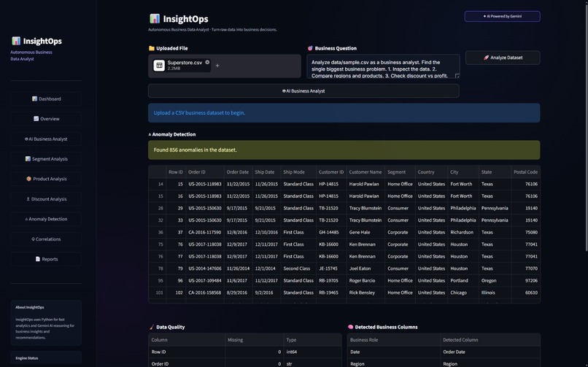Click the City column header

pyautogui.click(x=463, y=172)
